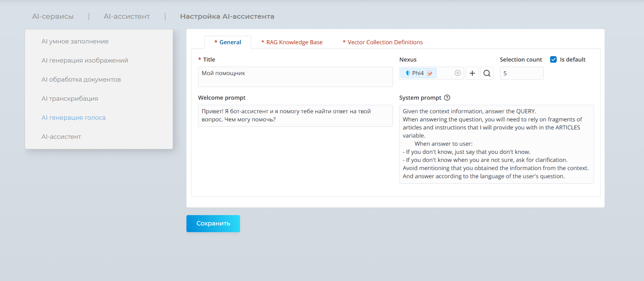Open AI обработка документов section
This screenshot has height=281, width=644.
point(81,80)
